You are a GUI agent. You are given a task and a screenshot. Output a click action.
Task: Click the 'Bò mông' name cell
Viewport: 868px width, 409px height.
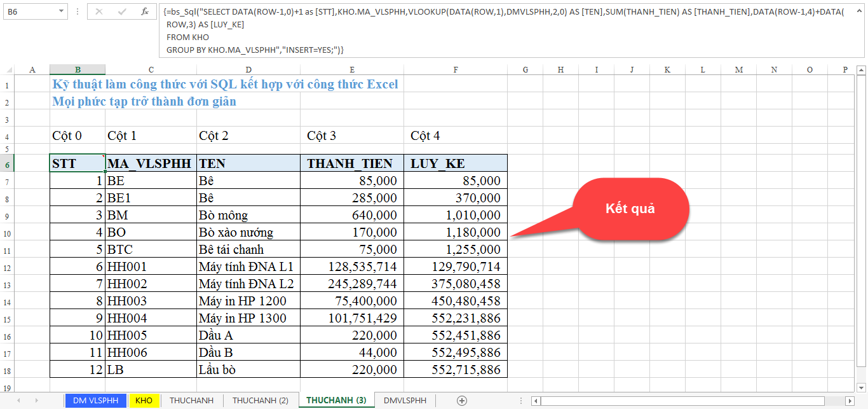[248, 215]
